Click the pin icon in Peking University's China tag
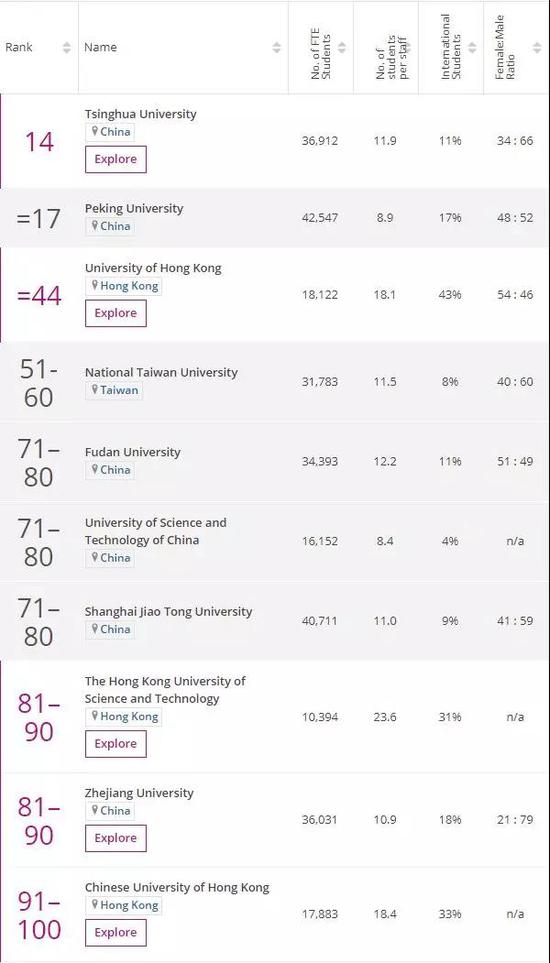This screenshot has width=550, height=963. pos(95,226)
